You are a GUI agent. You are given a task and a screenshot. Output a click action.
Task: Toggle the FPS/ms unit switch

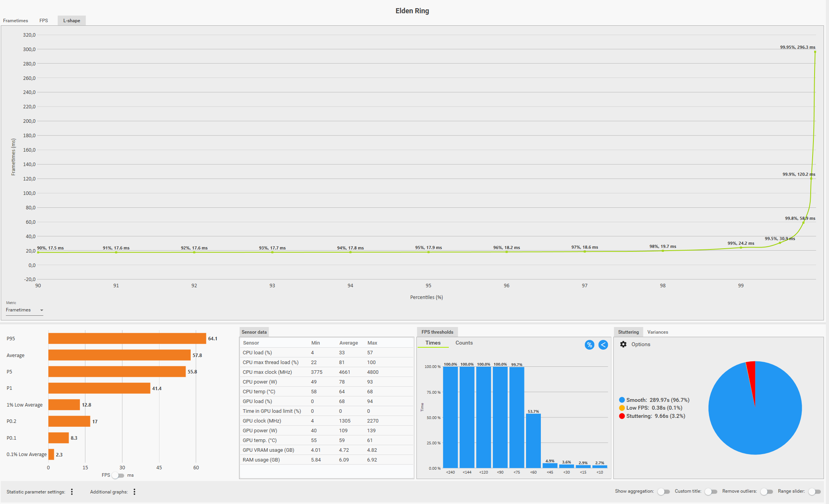[118, 475]
